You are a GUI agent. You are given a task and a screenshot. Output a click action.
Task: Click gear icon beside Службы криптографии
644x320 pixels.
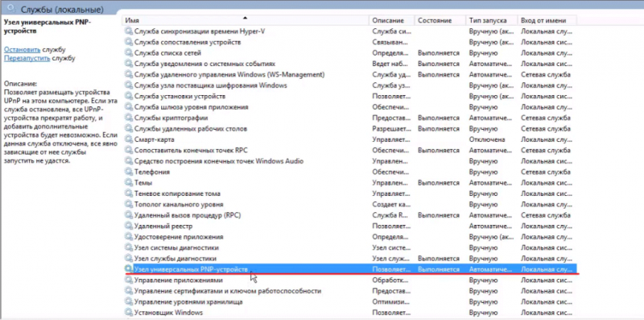pyautogui.click(x=129, y=118)
